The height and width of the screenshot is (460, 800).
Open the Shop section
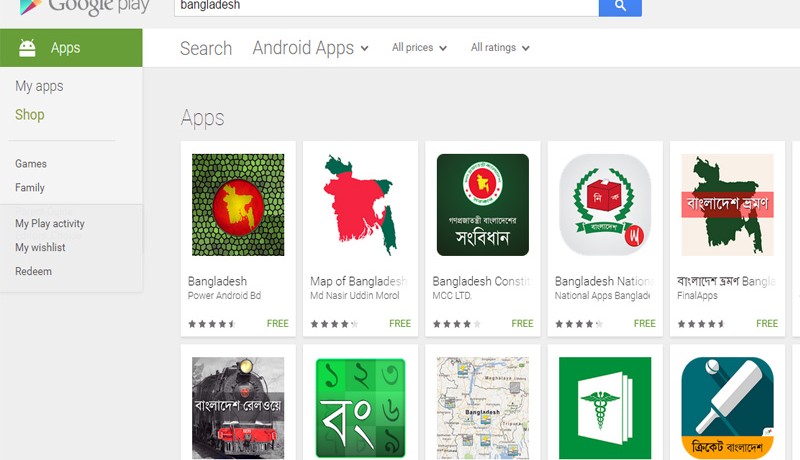point(30,115)
